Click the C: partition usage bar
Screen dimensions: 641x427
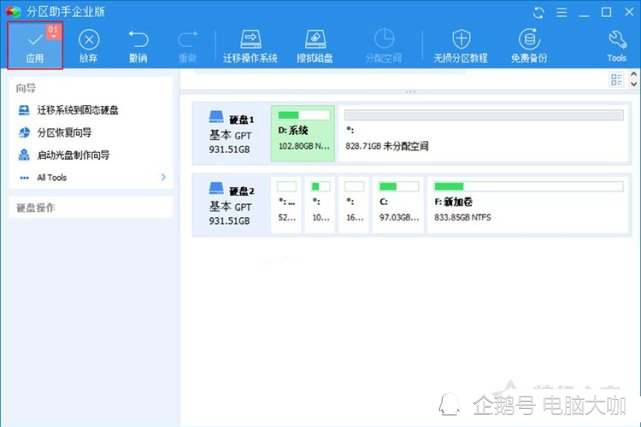(399, 187)
